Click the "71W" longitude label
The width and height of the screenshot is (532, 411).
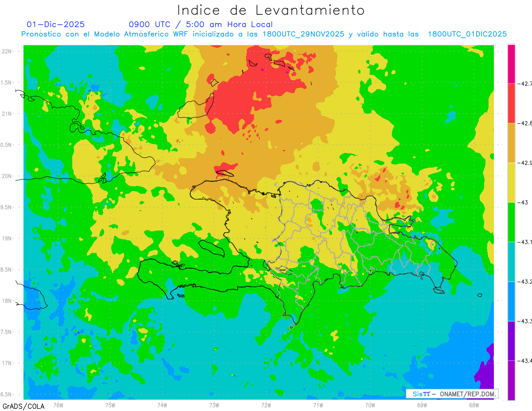point(318,404)
